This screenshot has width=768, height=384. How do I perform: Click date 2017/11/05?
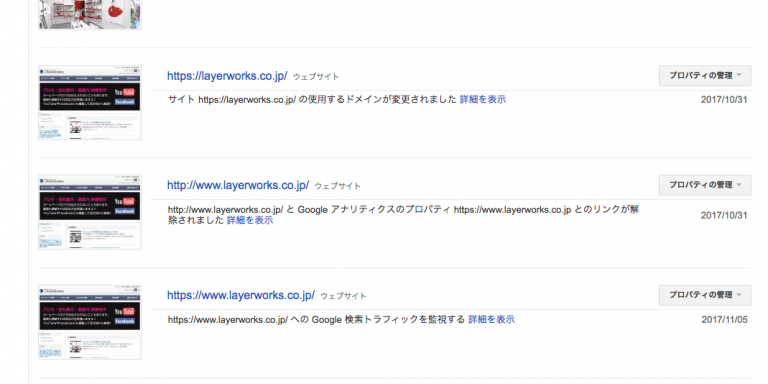coord(724,320)
